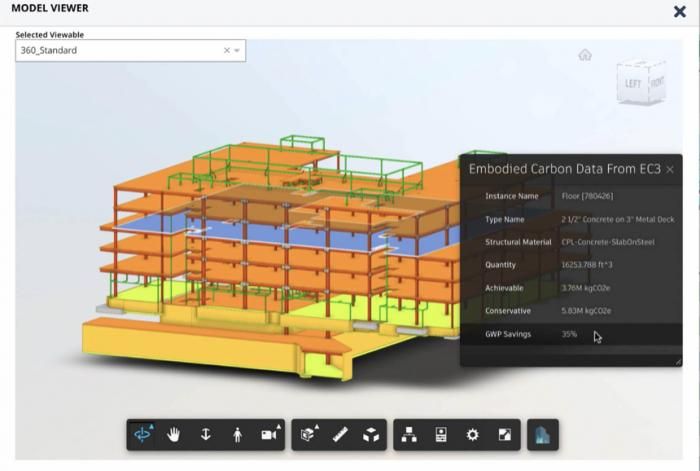
Task: Clear the 360_Standard viewable selection
Action: coord(227,50)
